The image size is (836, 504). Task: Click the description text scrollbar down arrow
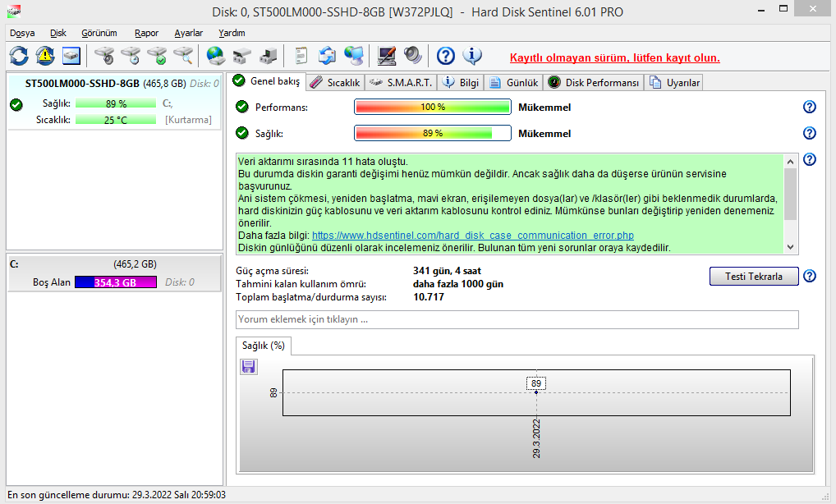pyautogui.click(x=790, y=246)
